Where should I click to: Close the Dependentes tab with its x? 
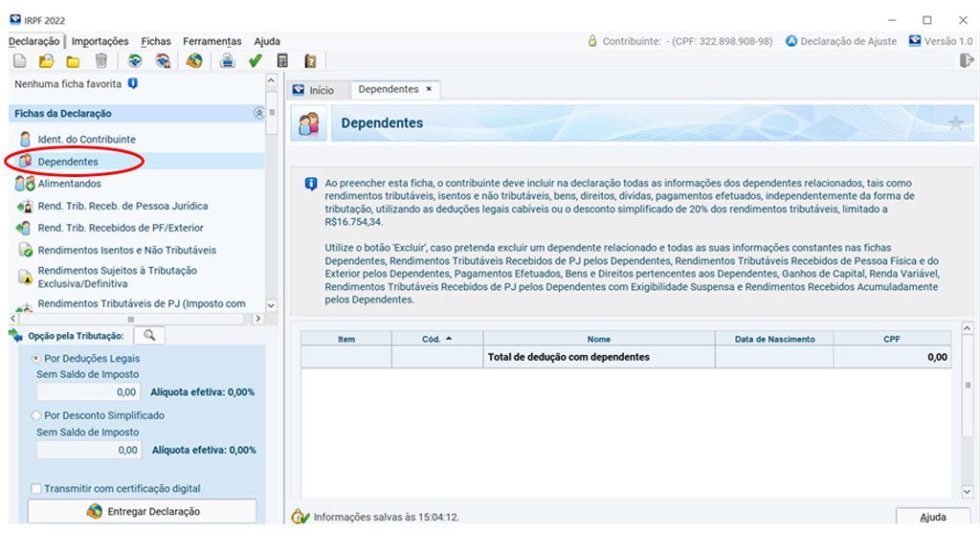click(x=429, y=89)
